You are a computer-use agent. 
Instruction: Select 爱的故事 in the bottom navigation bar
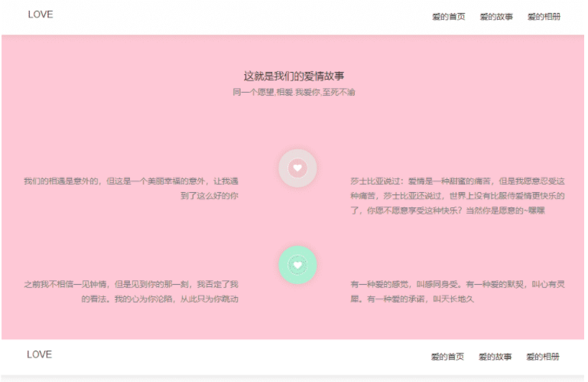(x=495, y=357)
